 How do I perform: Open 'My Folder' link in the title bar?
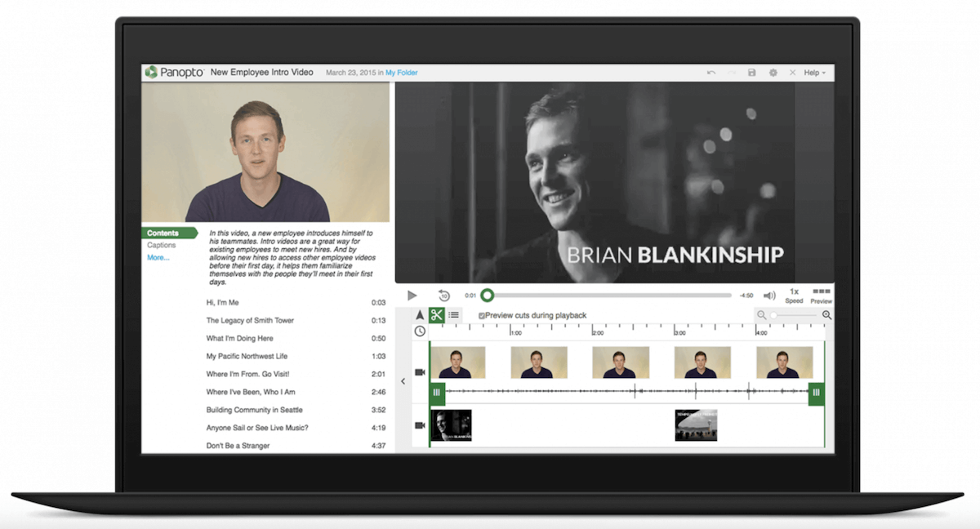coord(401,72)
